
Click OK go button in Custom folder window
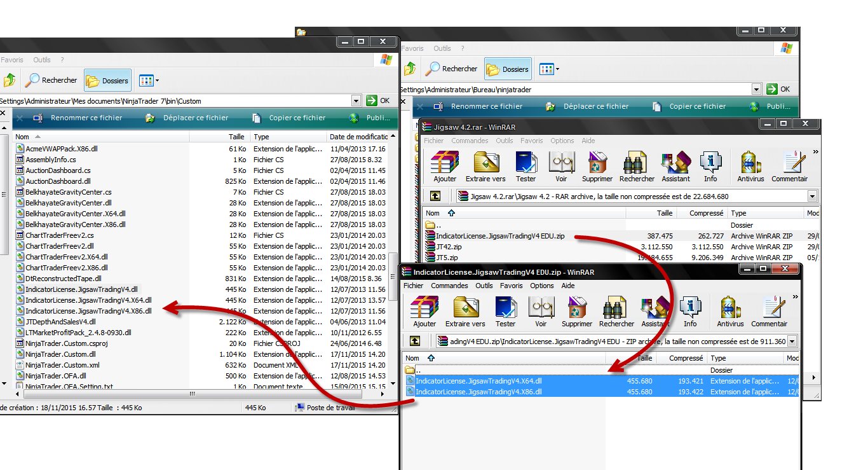pyautogui.click(x=378, y=100)
